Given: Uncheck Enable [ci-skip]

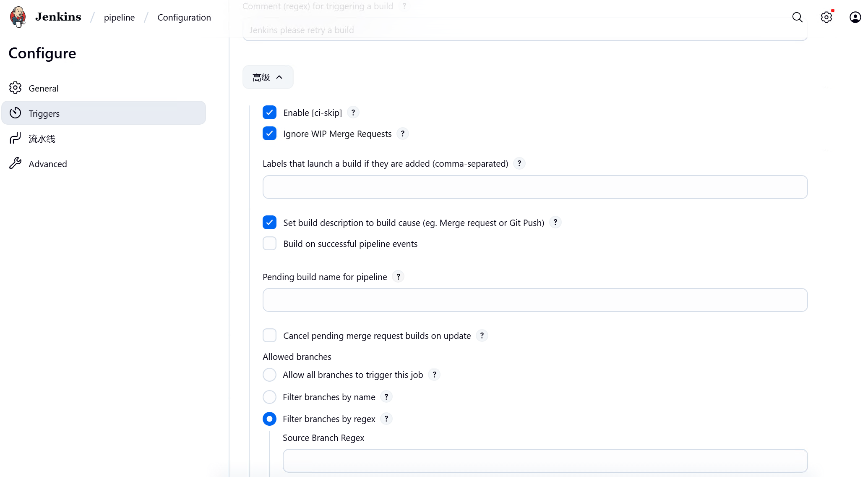Looking at the screenshot, I should coord(269,112).
